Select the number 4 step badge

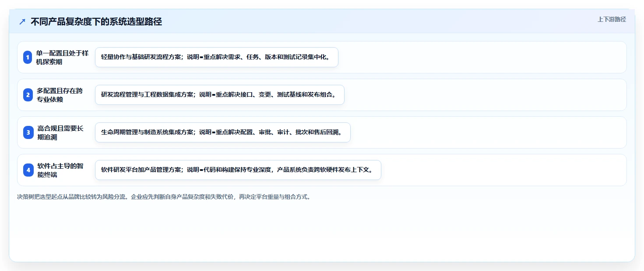click(x=28, y=170)
